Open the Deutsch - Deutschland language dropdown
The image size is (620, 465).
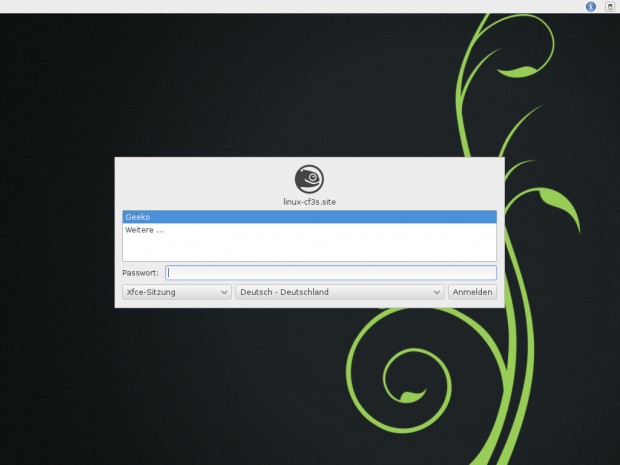coord(340,292)
